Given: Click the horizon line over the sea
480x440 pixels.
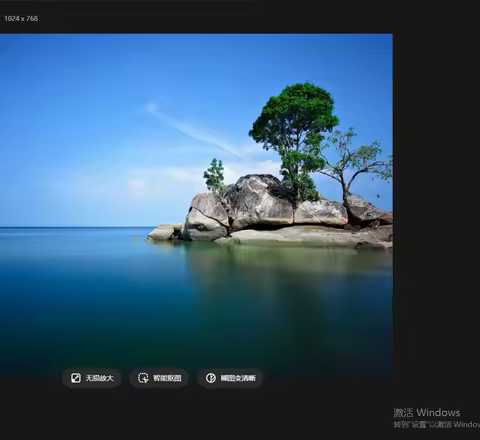Looking at the screenshot, I should (77, 227).
